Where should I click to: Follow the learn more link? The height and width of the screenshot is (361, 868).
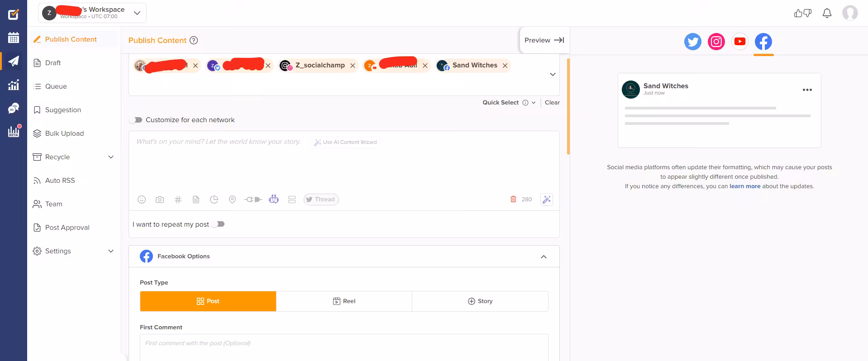[745, 186]
